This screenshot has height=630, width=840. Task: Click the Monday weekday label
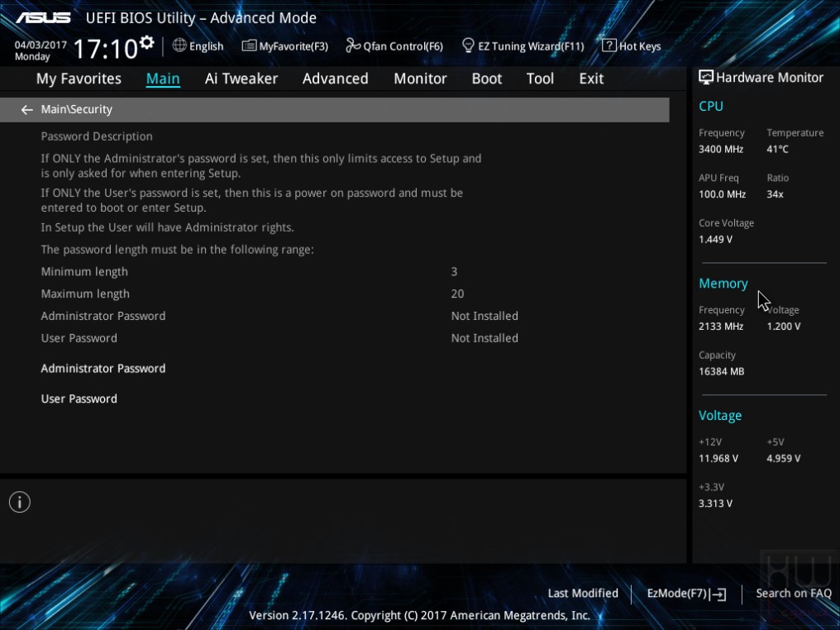(32, 57)
